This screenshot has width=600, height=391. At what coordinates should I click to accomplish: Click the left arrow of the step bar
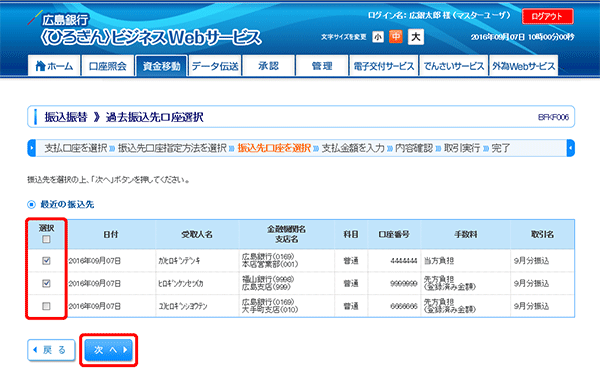32,148
